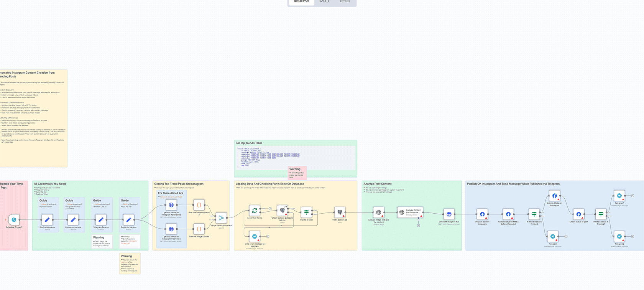
Task: Open the Loop Over Items node
Action: (254, 211)
